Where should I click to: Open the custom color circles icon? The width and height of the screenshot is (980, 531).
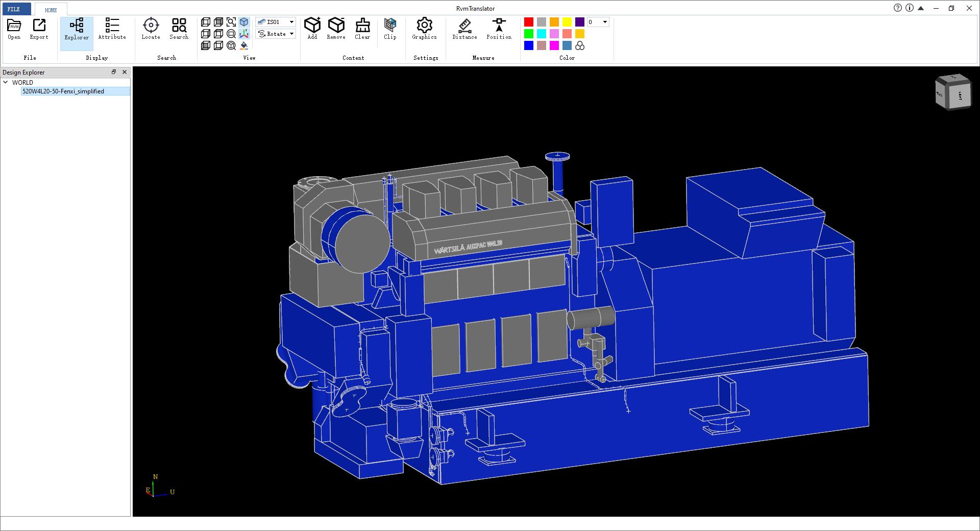tap(580, 45)
